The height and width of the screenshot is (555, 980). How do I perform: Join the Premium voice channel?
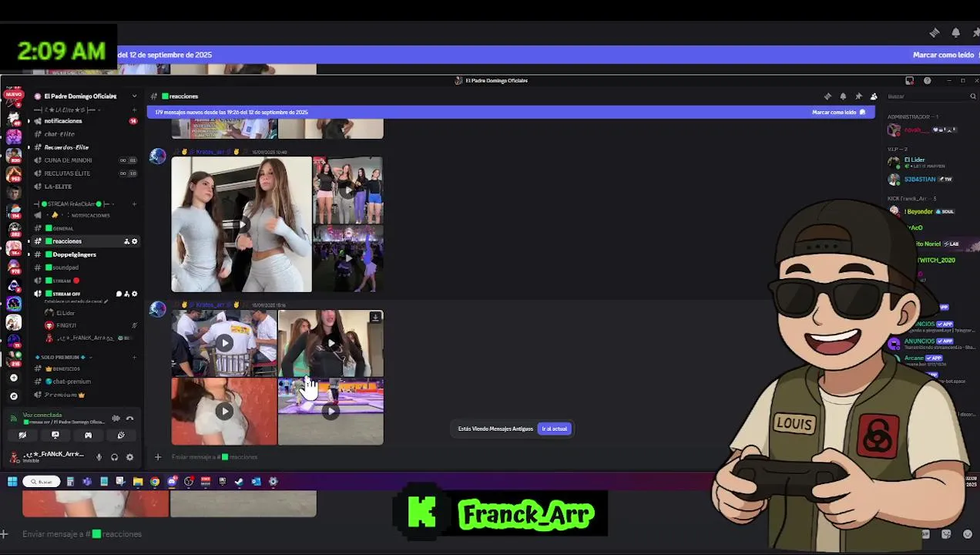pyautogui.click(x=85, y=395)
